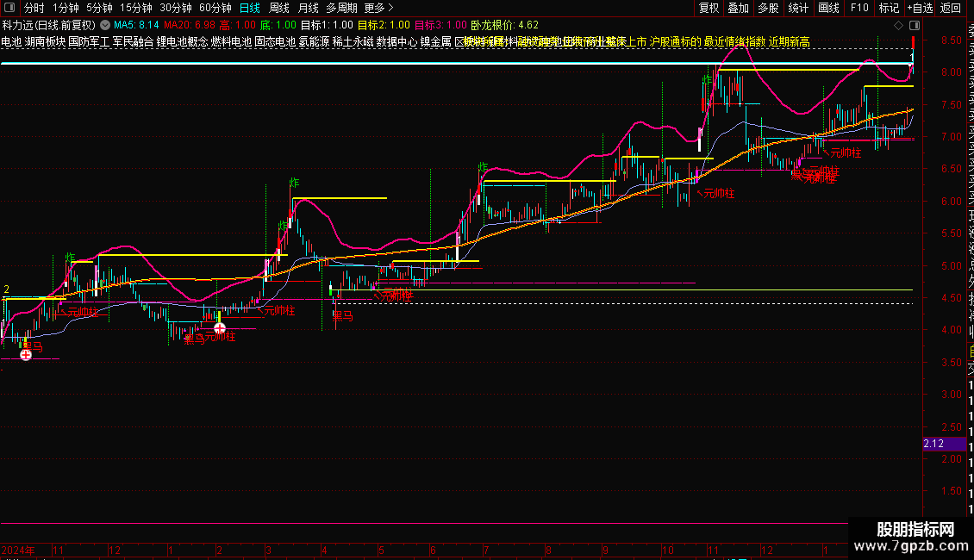
Task: Click the 8.50 price axis label
Action: click(951, 40)
